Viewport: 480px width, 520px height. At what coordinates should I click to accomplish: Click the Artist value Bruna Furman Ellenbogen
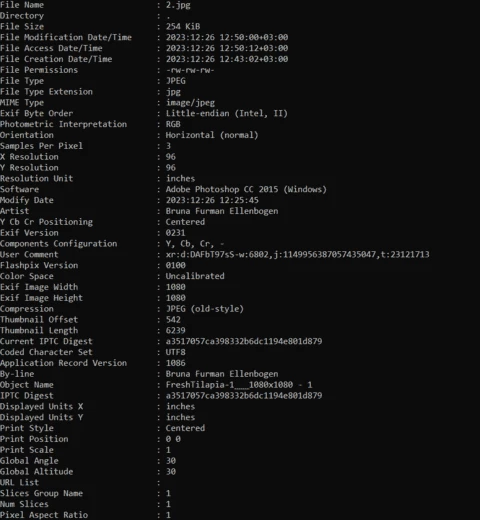tap(222, 211)
